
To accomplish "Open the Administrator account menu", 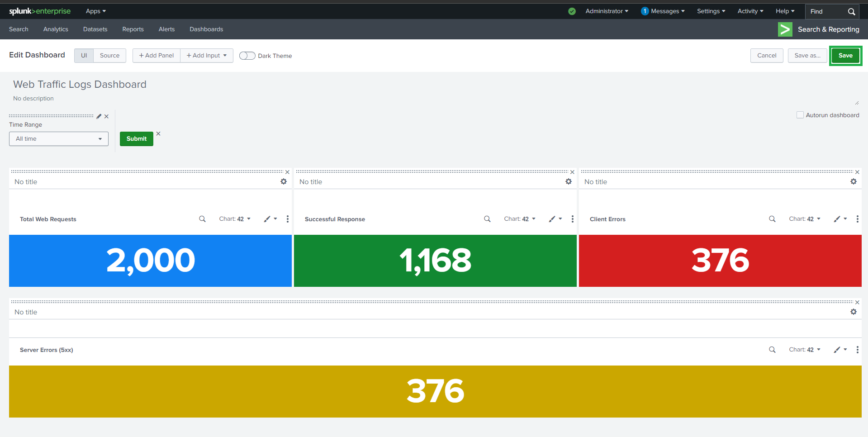I will (607, 11).
